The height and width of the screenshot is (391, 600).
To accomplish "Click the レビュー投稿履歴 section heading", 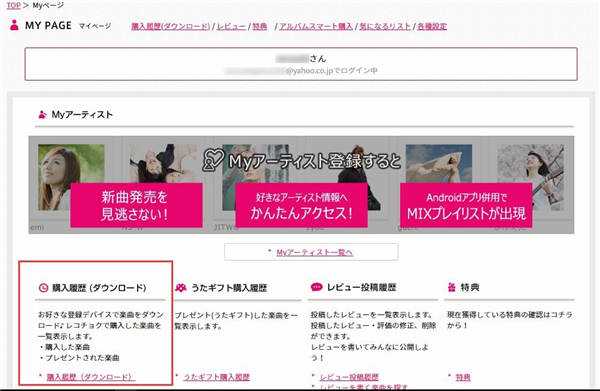I will point(361,287).
